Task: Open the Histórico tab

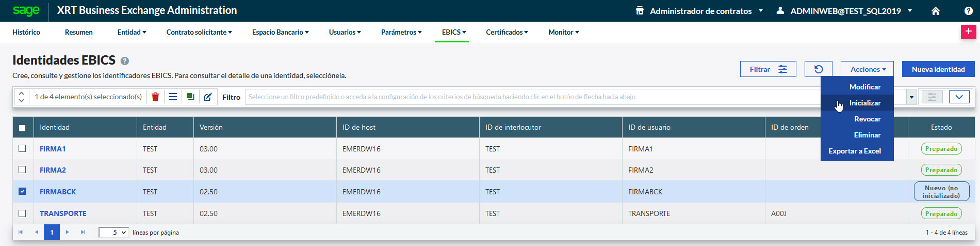Action: [26, 32]
